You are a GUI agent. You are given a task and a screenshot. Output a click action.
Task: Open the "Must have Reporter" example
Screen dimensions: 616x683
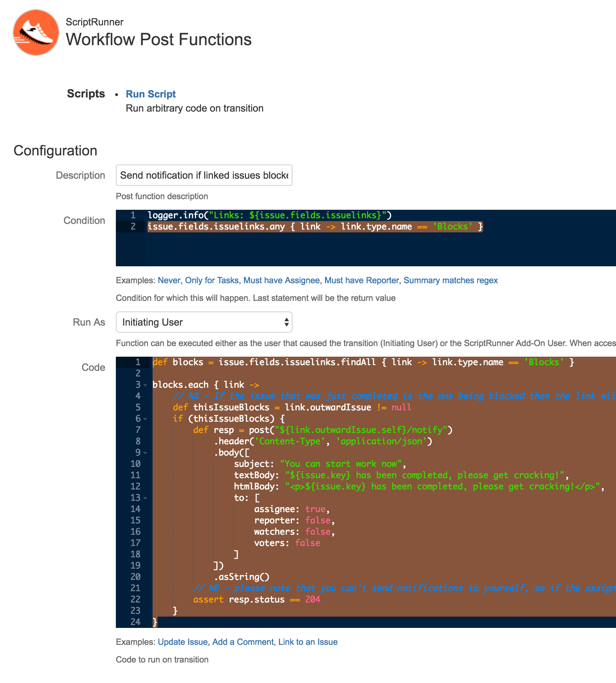tap(361, 280)
